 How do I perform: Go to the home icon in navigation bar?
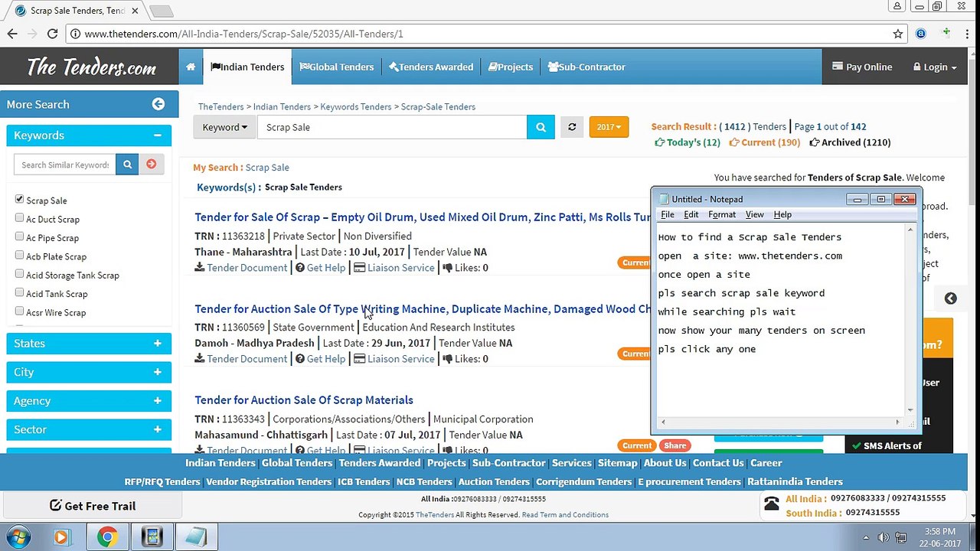pos(191,67)
